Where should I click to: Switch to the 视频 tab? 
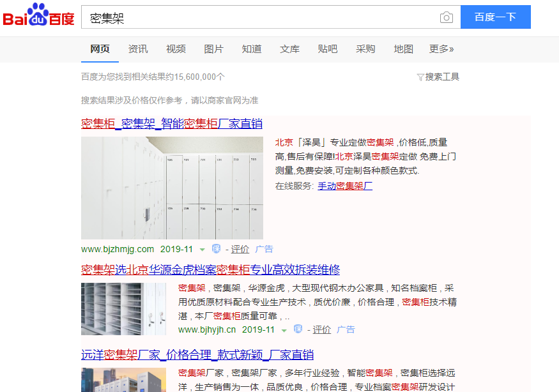[176, 49]
